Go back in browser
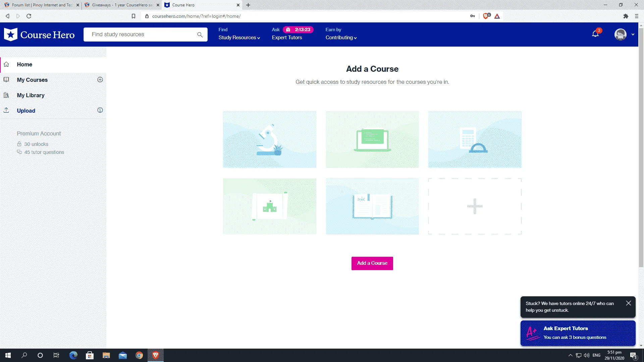The image size is (644, 362). click(x=7, y=16)
